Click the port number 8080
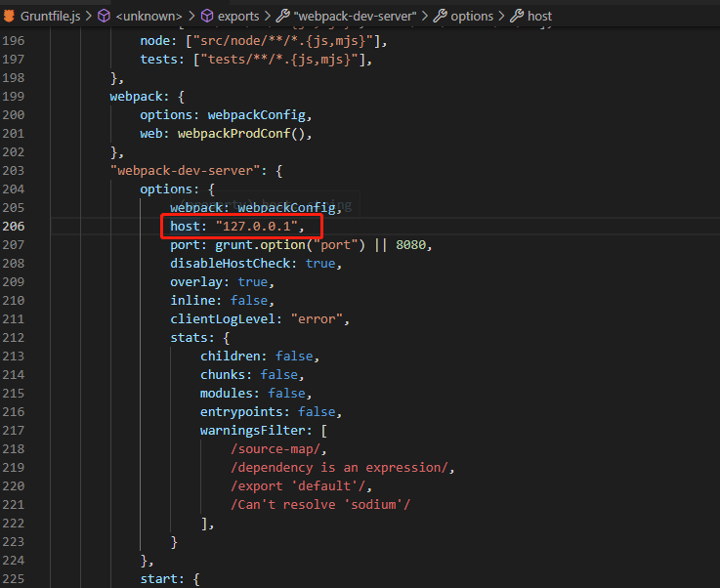The image size is (720, 588). click(x=411, y=245)
